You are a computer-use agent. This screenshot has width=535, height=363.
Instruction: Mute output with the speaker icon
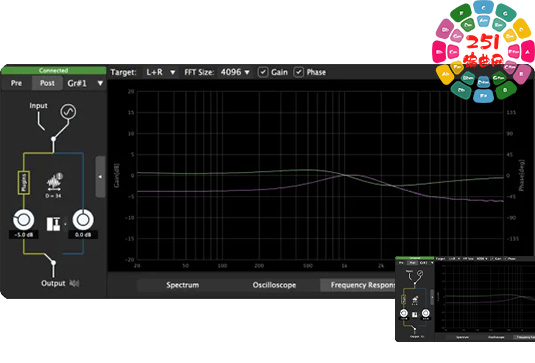coord(74,283)
